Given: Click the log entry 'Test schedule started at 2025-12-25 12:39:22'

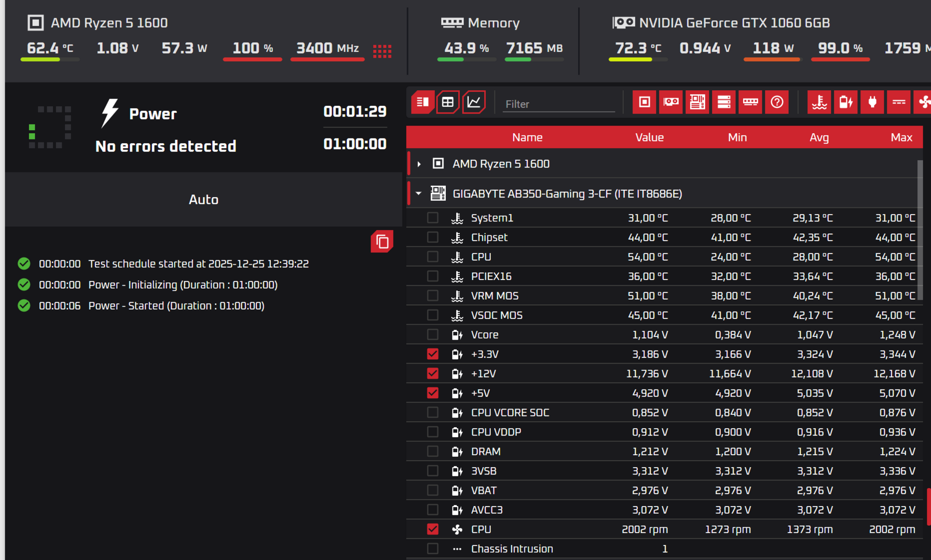Looking at the screenshot, I should (199, 264).
